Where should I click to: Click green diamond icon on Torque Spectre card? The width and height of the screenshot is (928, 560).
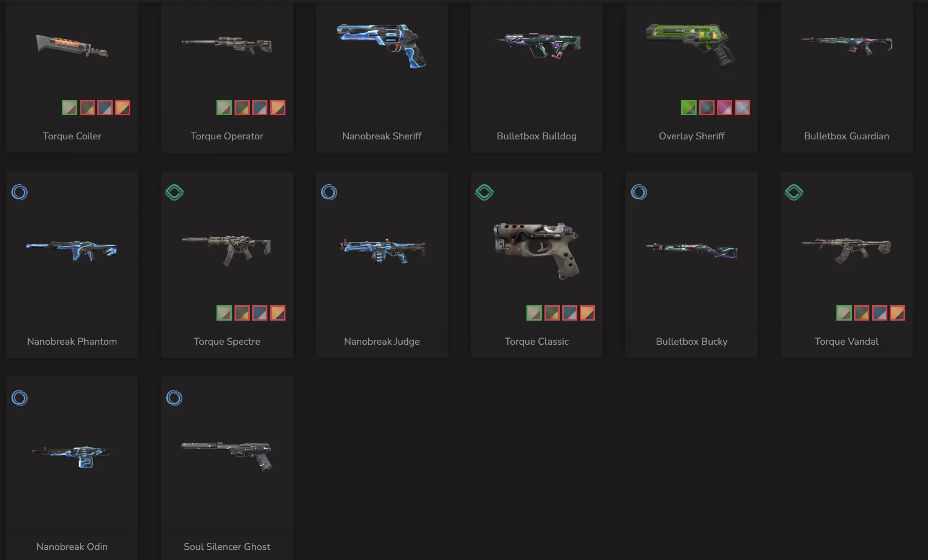pyautogui.click(x=174, y=192)
